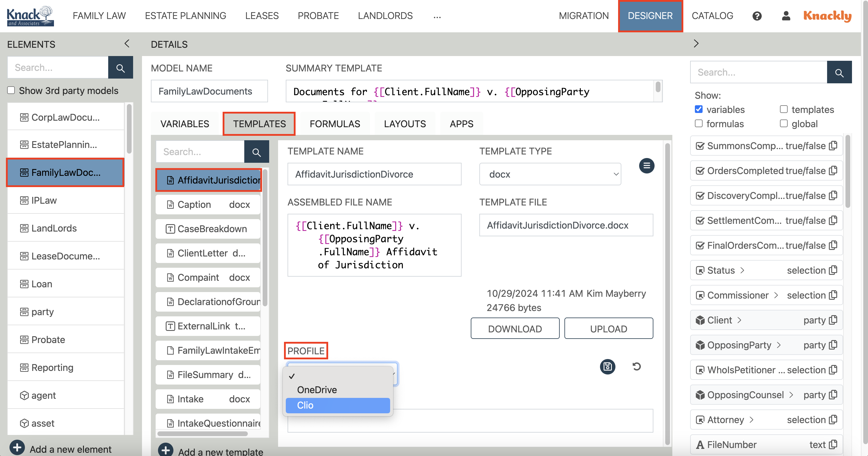868x456 pixels.
Task: Click the undo revert arrow icon
Action: coord(636,367)
